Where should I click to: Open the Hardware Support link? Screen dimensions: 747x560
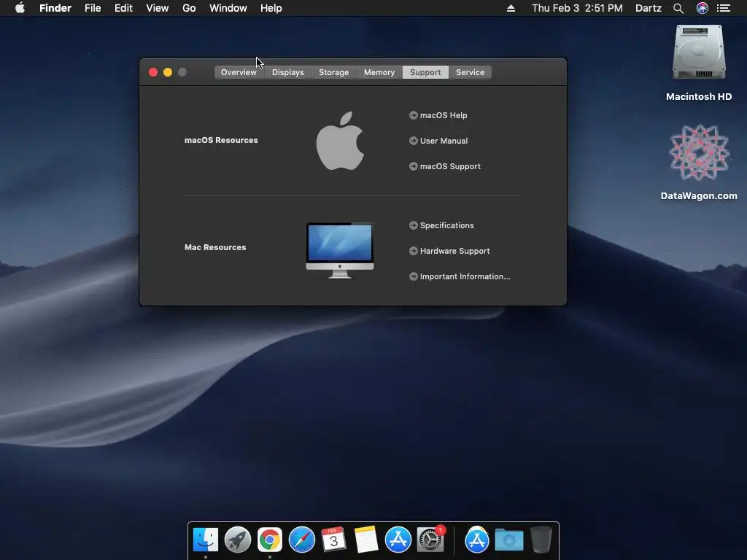[x=455, y=251]
